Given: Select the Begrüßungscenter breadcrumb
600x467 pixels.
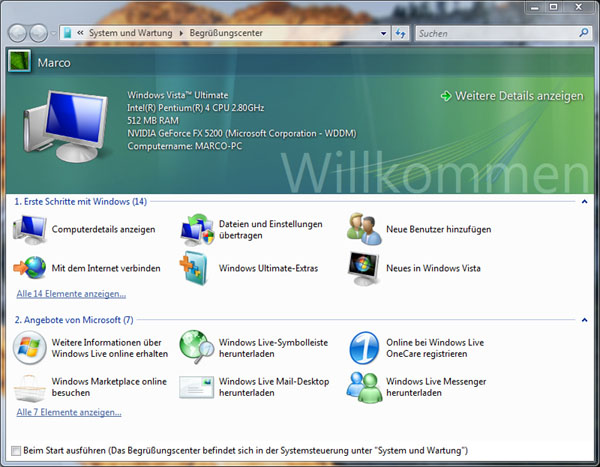Looking at the screenshot, I should [x=226, y=33].
